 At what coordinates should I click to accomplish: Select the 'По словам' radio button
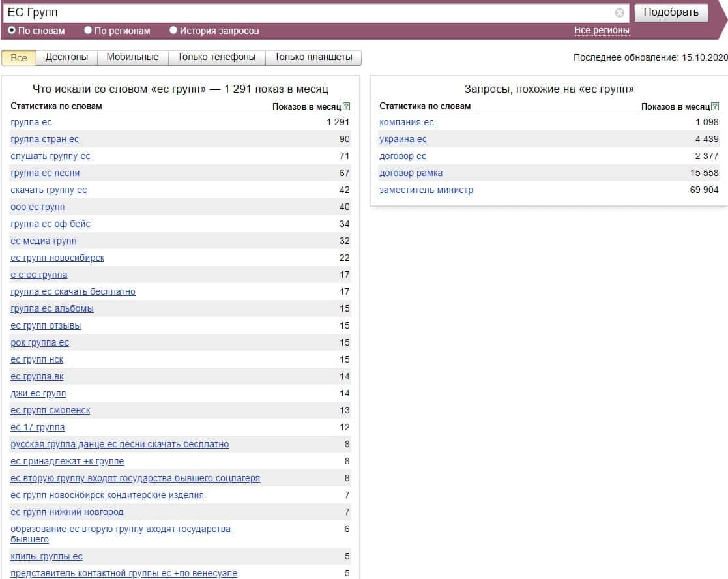(12, 30)
